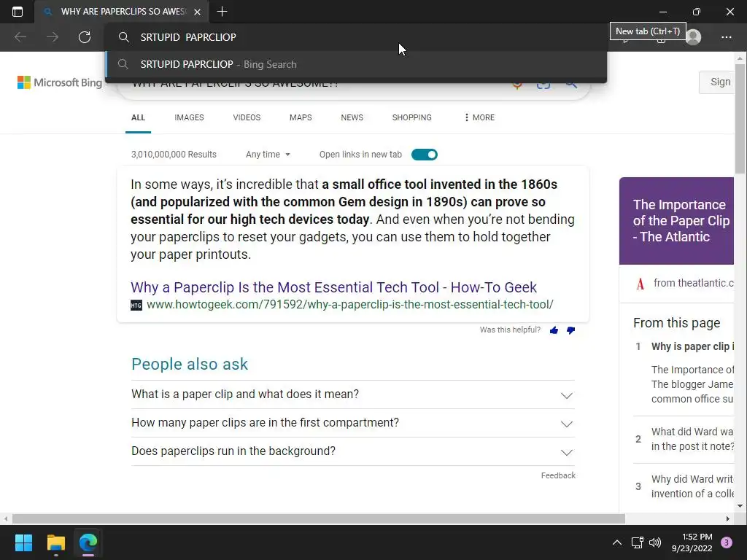
Task: Show hidden system tray icons
Action: pyautogui.click(x=617, y=542)
